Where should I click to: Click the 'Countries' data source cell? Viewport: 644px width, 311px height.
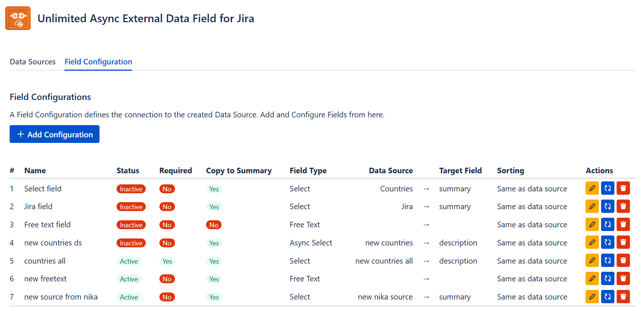[397, 189]
